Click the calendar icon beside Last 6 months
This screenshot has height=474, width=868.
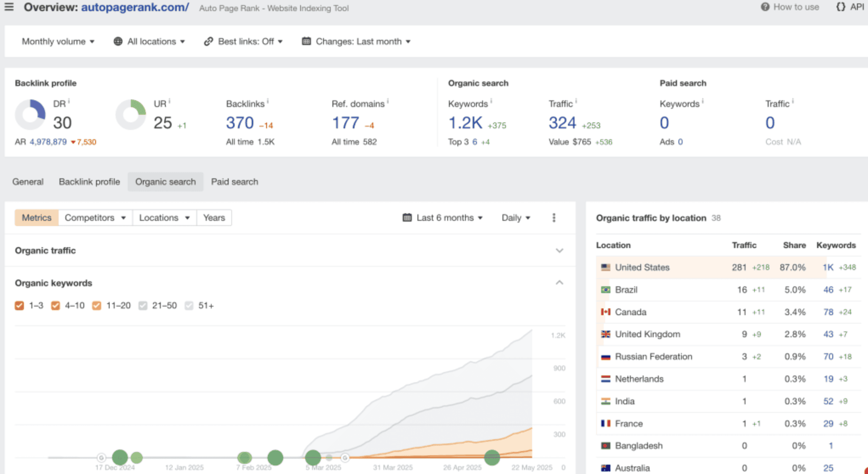(x=407, y=218)
